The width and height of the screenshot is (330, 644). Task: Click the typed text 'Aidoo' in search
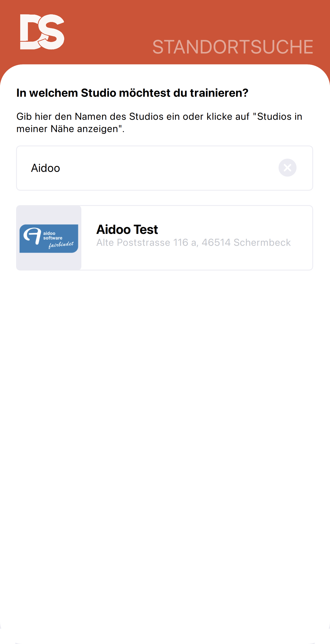[46, 168]
